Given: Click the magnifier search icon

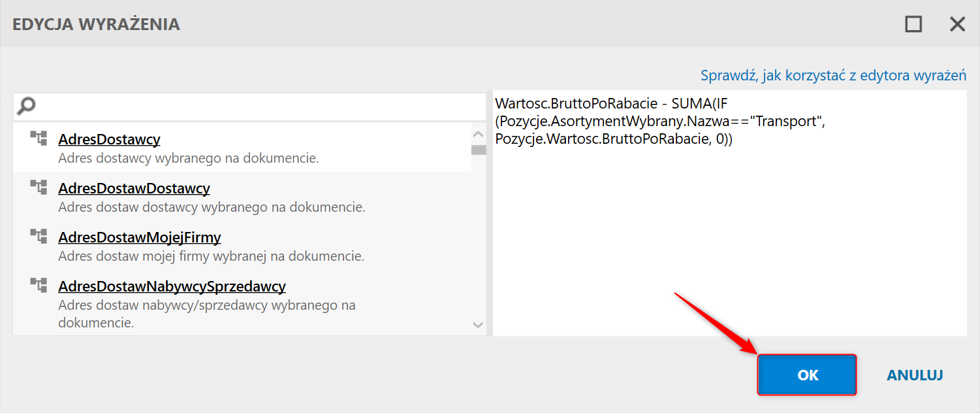Looking at the screenshot, I should click(27, 105).
